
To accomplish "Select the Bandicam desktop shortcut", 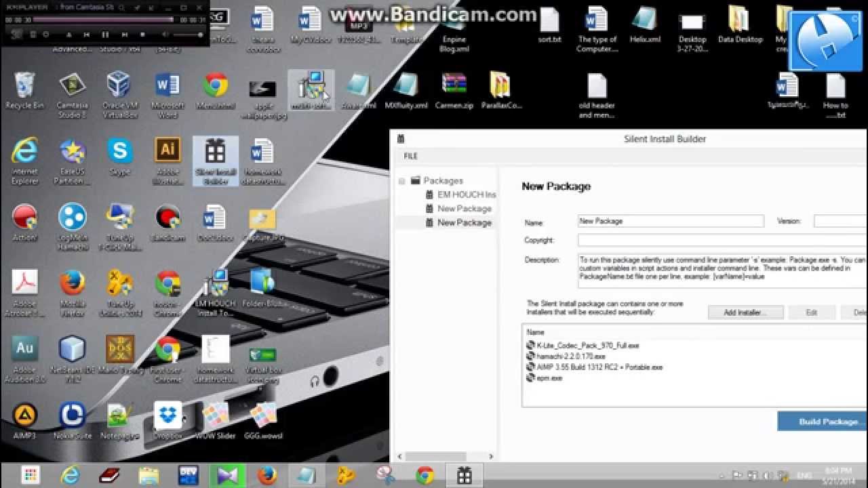I will click(167, 222).
